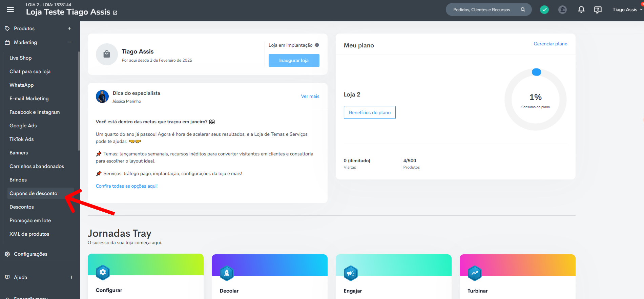Click the Decolar rocket hexagon icon
Screen dimensions: 644x299
click(x=227, y=273)
